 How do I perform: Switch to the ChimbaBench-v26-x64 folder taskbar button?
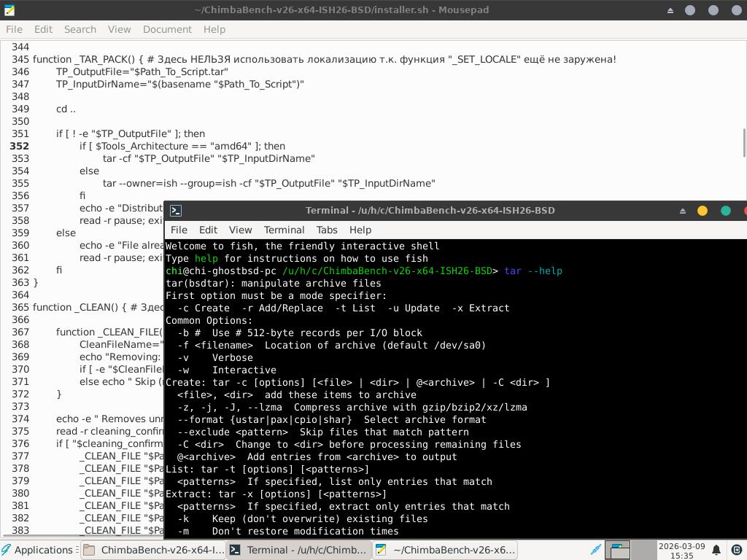click(x=153, y=550)
